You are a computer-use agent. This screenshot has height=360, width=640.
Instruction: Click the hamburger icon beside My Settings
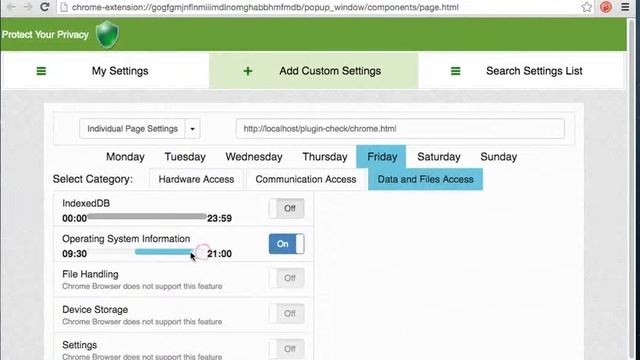41,71
